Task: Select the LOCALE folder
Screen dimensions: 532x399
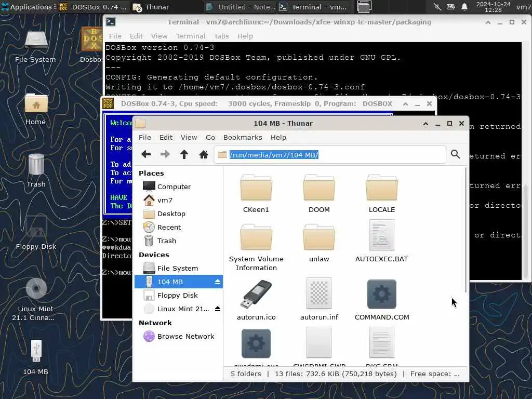Action: tap(382, 194)
